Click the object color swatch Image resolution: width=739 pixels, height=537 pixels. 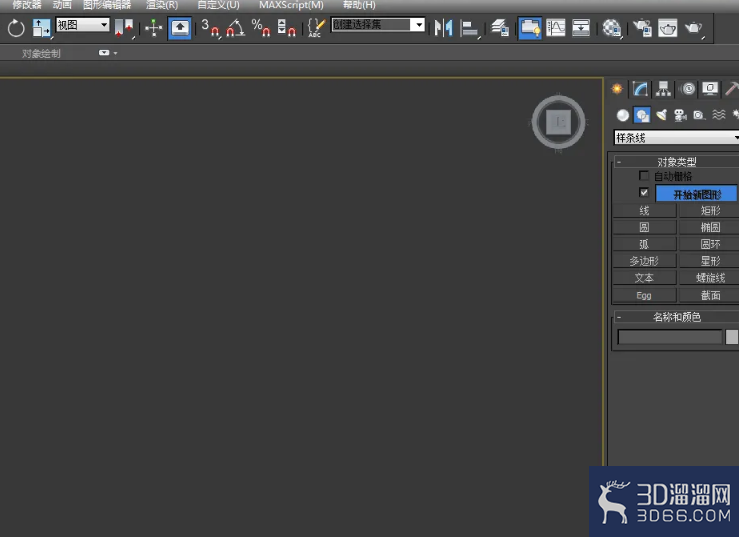click(x=732, y=337)
